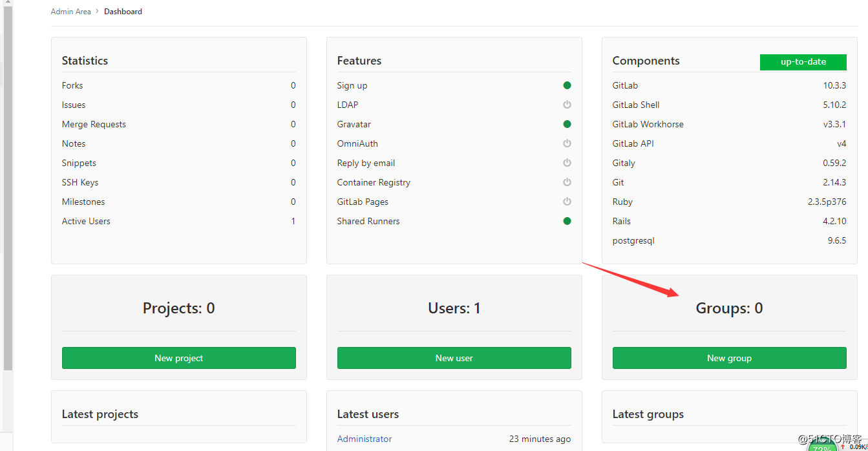This screenshot has width=868, height=451.
Task: Click GitLab Shell version 5.10.2
Action: point(834,105)
